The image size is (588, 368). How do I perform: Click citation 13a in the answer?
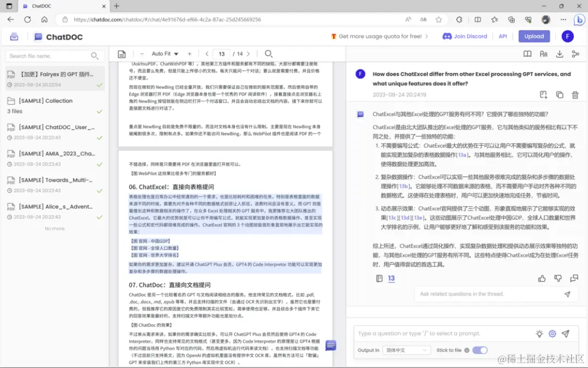tap(462, 155)
